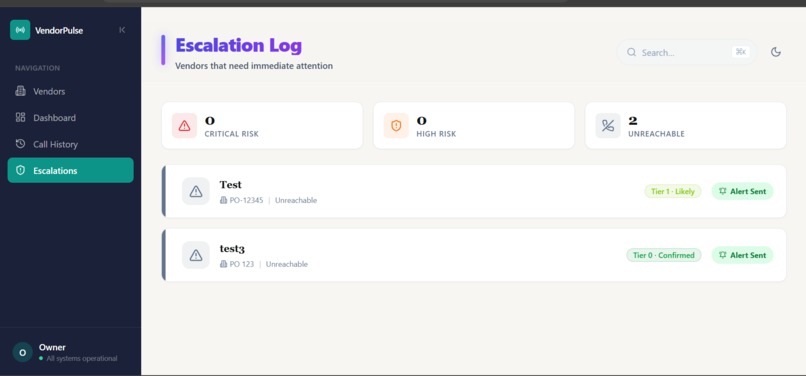806x376 pixels.
Task: Click the magnifier icon in search
Action: pyautogui.click(x=631, y=52)
